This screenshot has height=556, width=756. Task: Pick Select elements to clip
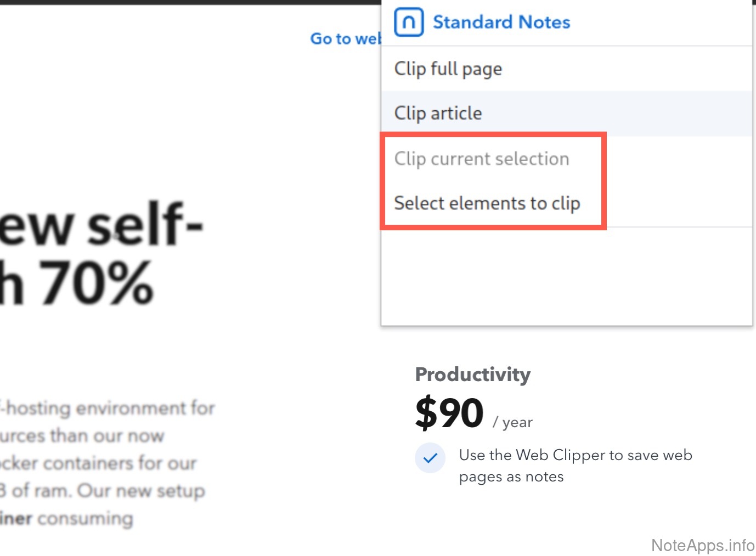(487, 203)
